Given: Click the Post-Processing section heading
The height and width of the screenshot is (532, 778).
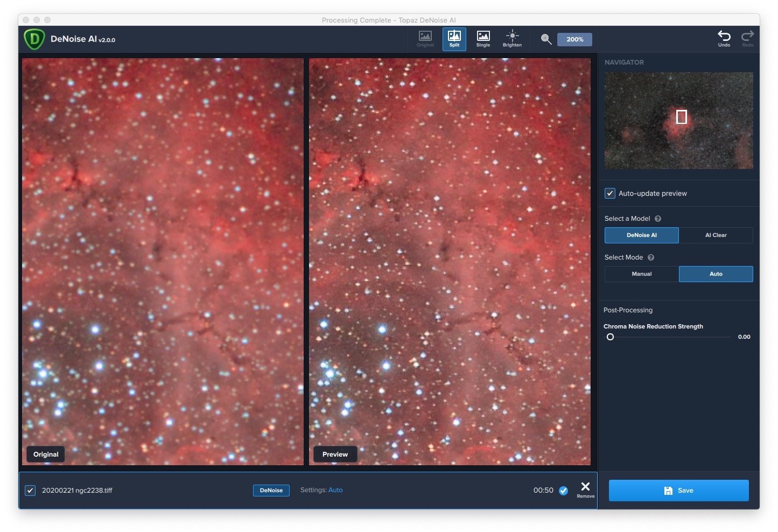Looking at the screenshot, I should tap(628, 310).
